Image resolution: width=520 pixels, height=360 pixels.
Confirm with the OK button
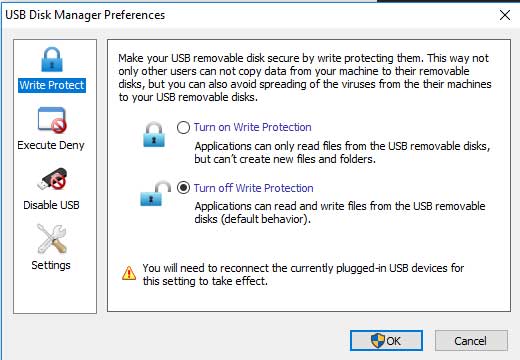pyautogui.click(x=386, y=341)
